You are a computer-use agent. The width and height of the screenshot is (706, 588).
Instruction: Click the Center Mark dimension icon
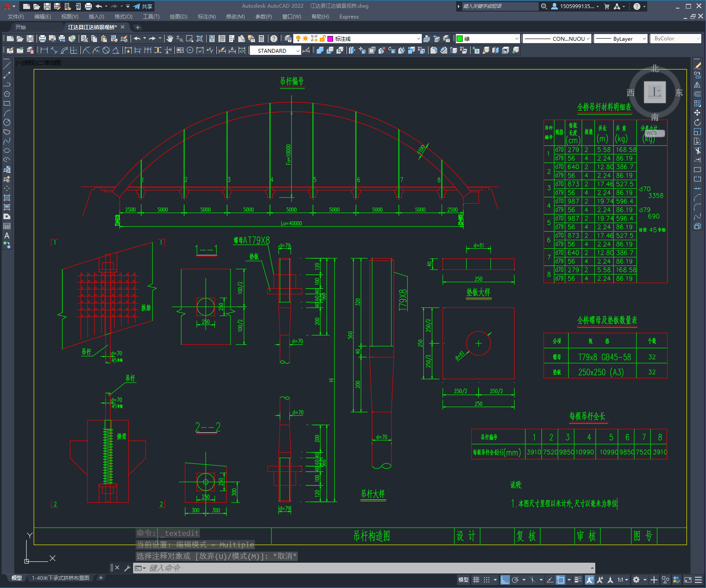190,50
